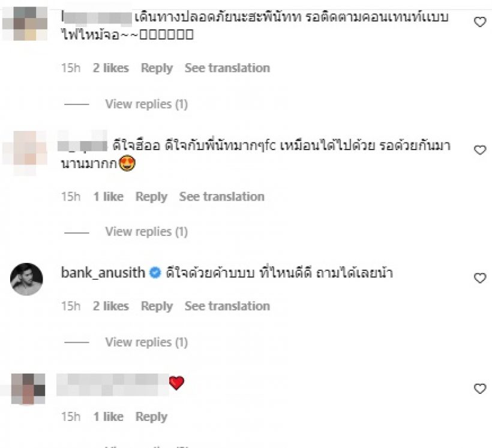Open the second commenter's blurred avatar
Image resolution: width=492 pixels, height=448 pixels.
(x=26, y=153)
